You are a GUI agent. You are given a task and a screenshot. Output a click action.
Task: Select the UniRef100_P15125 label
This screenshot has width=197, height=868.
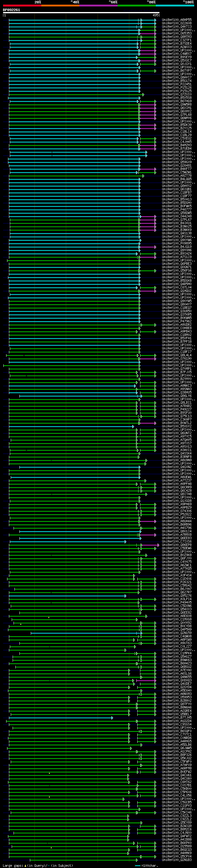click(x=177, y=91)
